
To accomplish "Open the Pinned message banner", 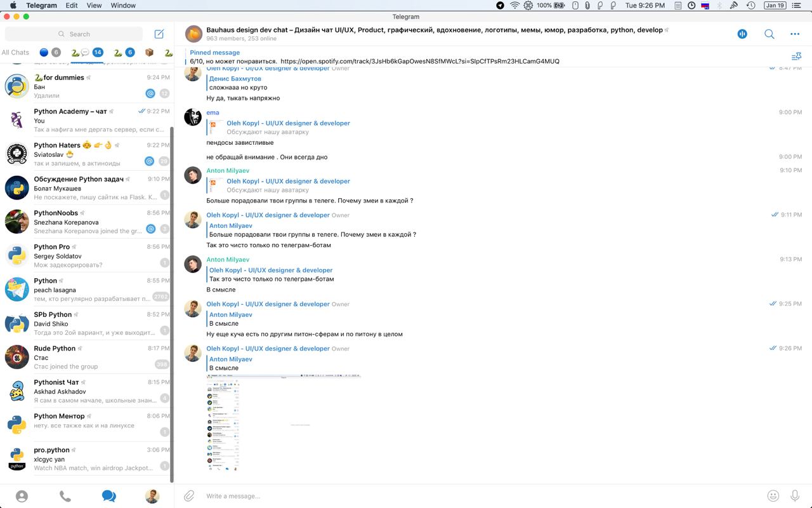I will coord(482,57).
